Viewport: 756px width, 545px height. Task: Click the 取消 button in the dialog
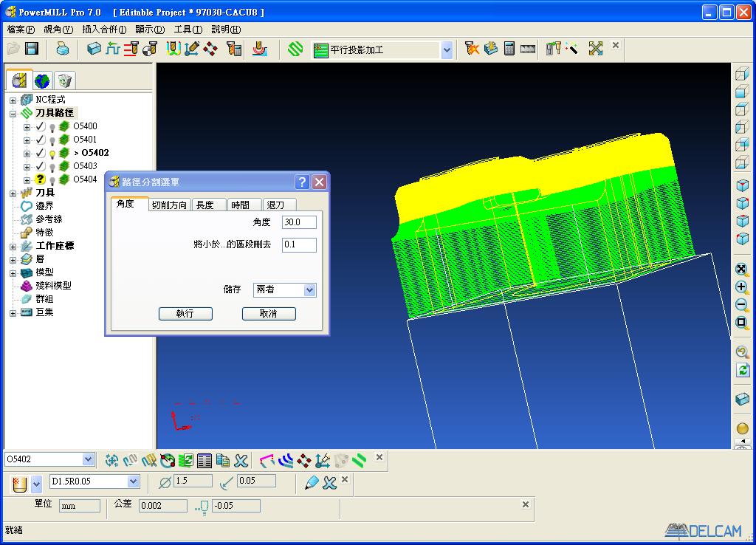269,314
